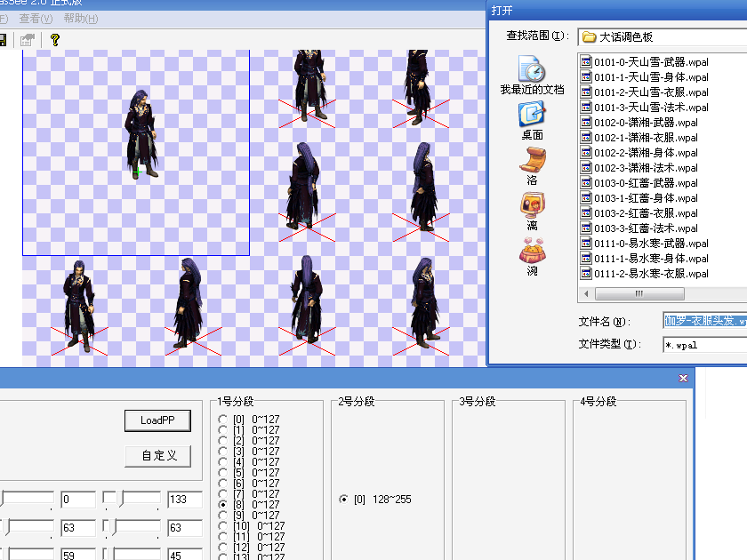This screenshot has width=747, height=560.
Task: Select radio [2] 0~127 in 1号分段
Action: coord(222,441)
